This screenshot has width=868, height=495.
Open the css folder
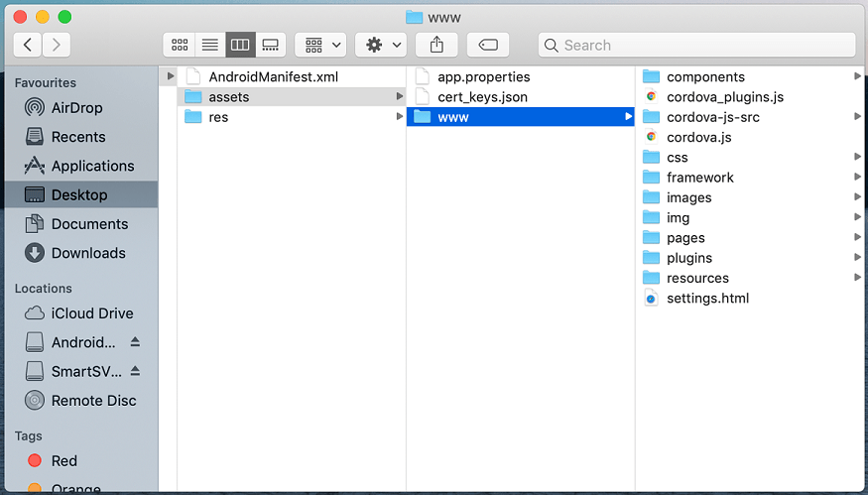pyautogui.click(x=752, y=158)
